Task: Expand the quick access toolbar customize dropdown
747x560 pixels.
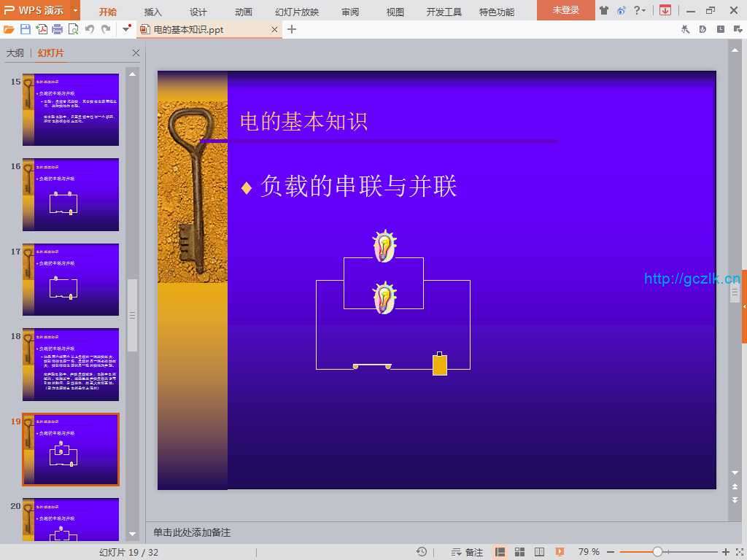Action: (126, 29)
